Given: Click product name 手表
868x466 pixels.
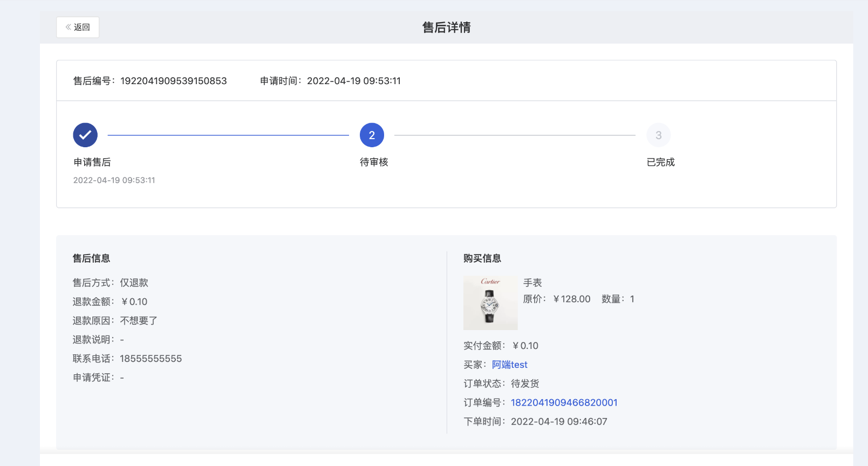Looking at the screenshot, I should click(x=532, y=283).
